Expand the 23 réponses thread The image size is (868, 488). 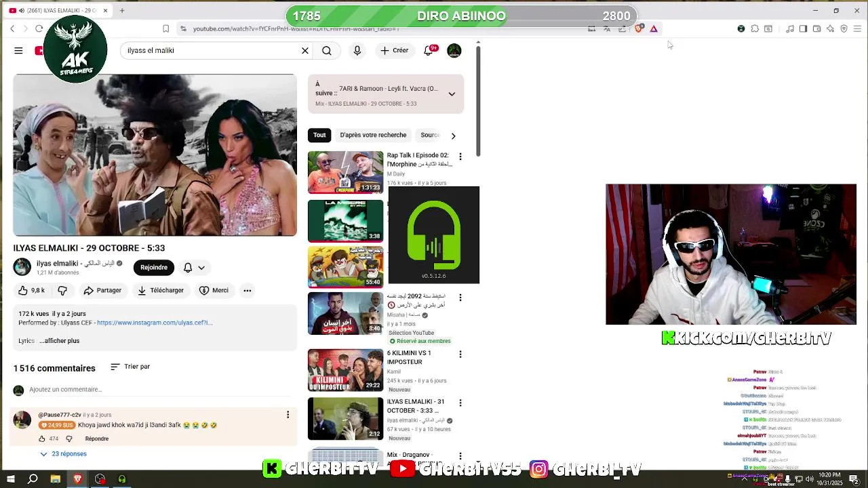click(x=63, y=454)
